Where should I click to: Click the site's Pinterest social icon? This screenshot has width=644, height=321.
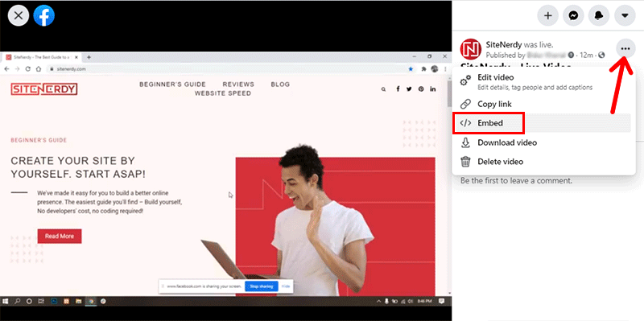[x=421, y=89]
